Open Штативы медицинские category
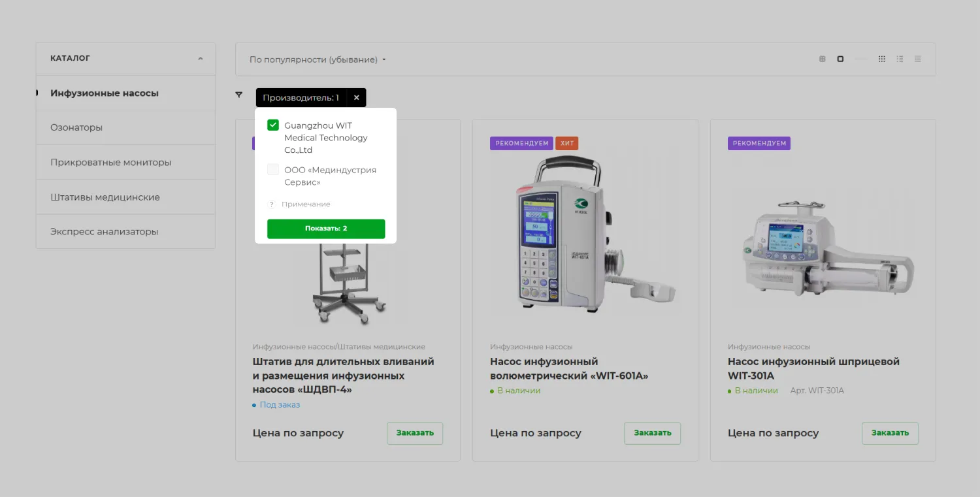 125,197
